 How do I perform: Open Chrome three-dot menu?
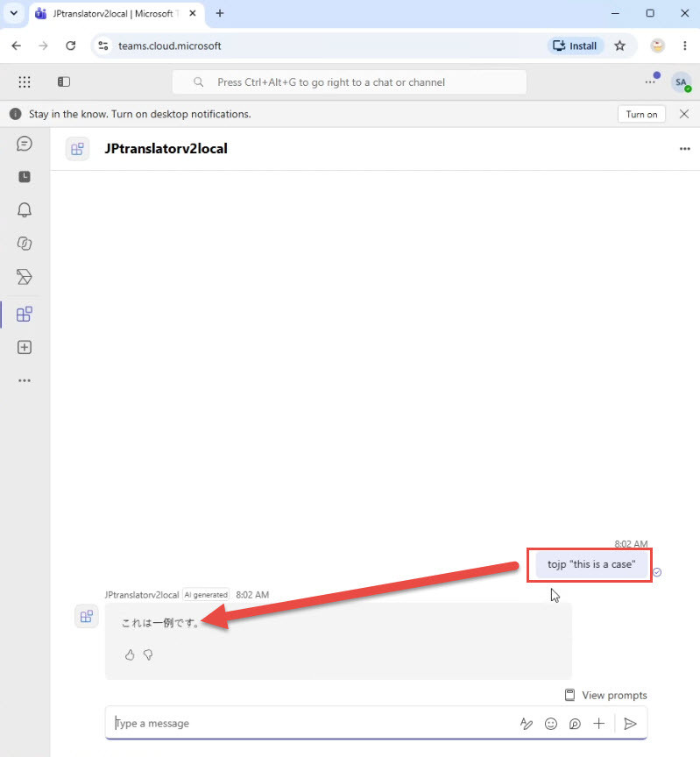coord(684,46)
